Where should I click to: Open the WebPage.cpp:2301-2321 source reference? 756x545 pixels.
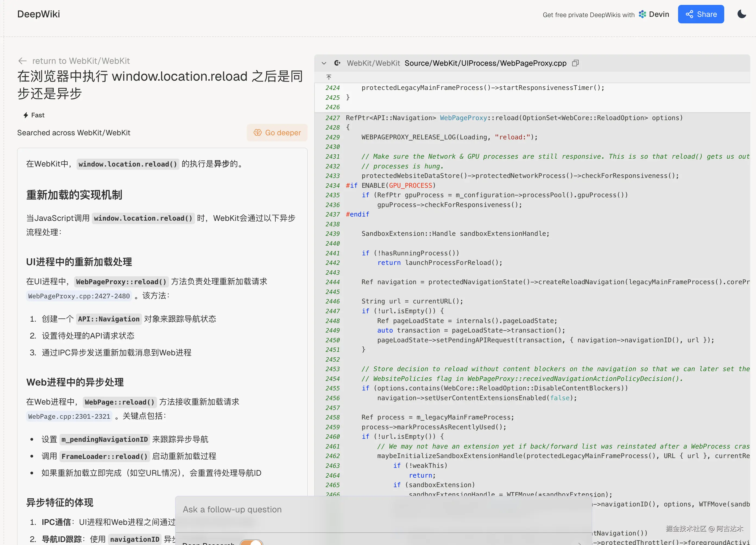(x=69, y=416)
